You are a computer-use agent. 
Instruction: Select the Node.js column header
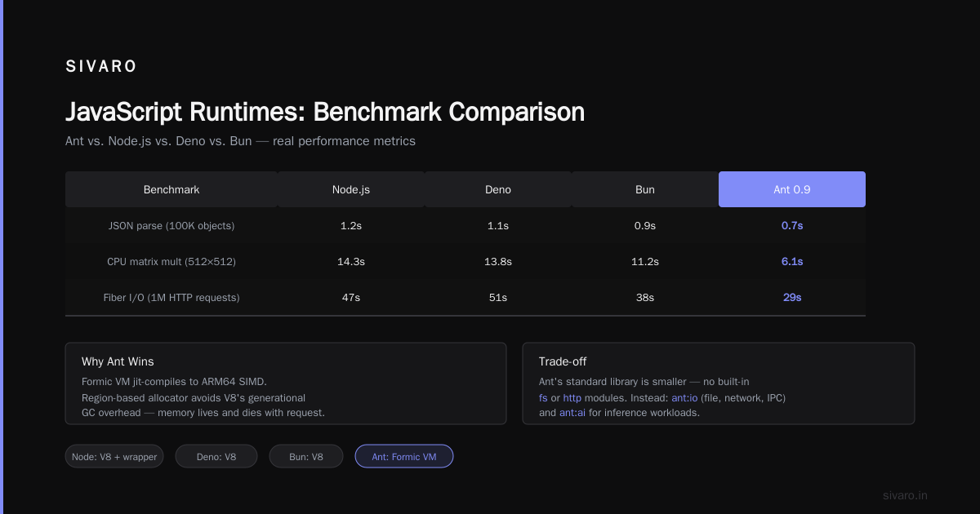pyautogui.click(x=351, y=189)
